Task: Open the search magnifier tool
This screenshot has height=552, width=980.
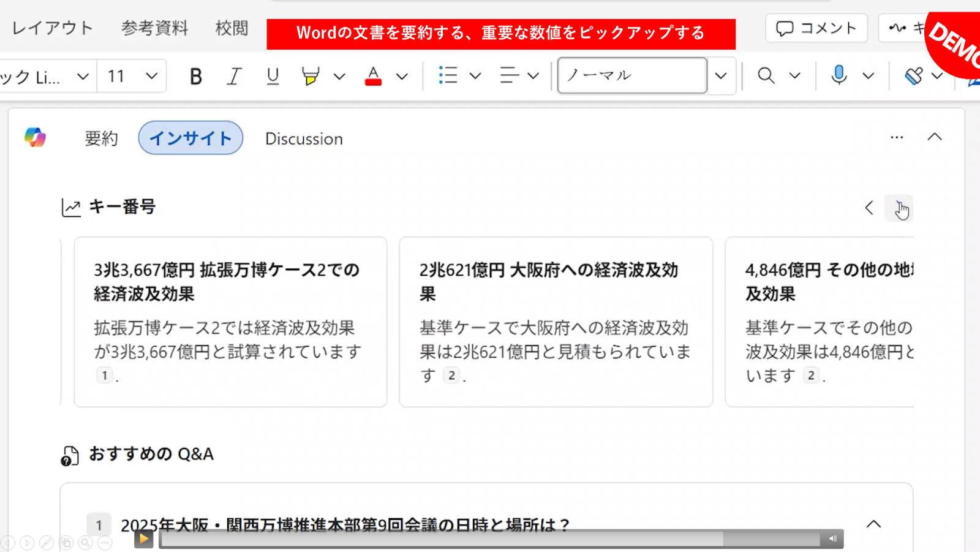Action: tap(766, 75)
